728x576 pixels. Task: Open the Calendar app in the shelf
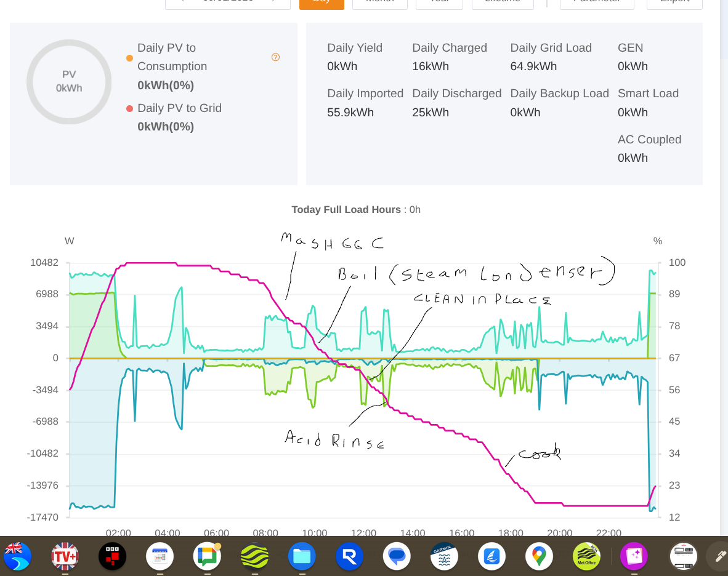tap(160, 556)
